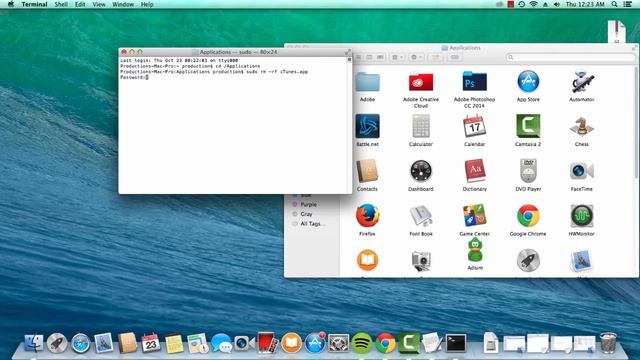This screenshot has width=640, height=360.
Task: Select the Mail stamp icon in Finder window
Action: 582,260
